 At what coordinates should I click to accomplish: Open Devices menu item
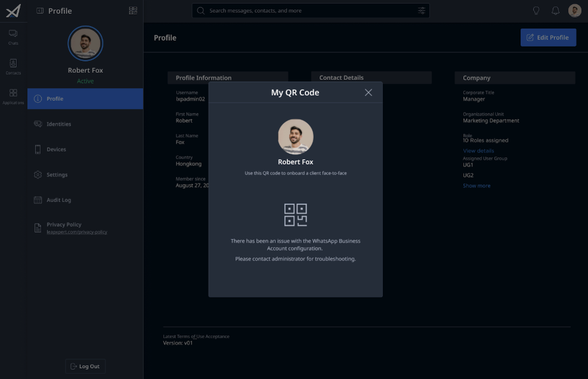pos(85,149)
